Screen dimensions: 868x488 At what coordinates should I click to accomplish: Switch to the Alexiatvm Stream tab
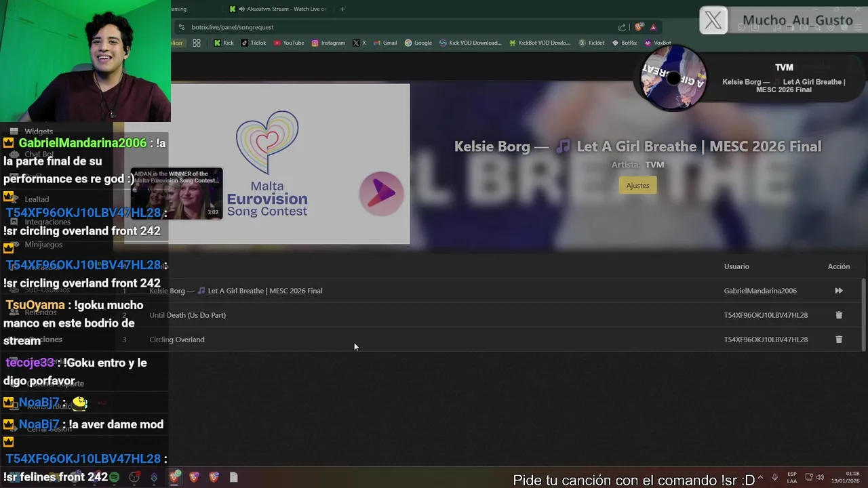pos(278,9)
